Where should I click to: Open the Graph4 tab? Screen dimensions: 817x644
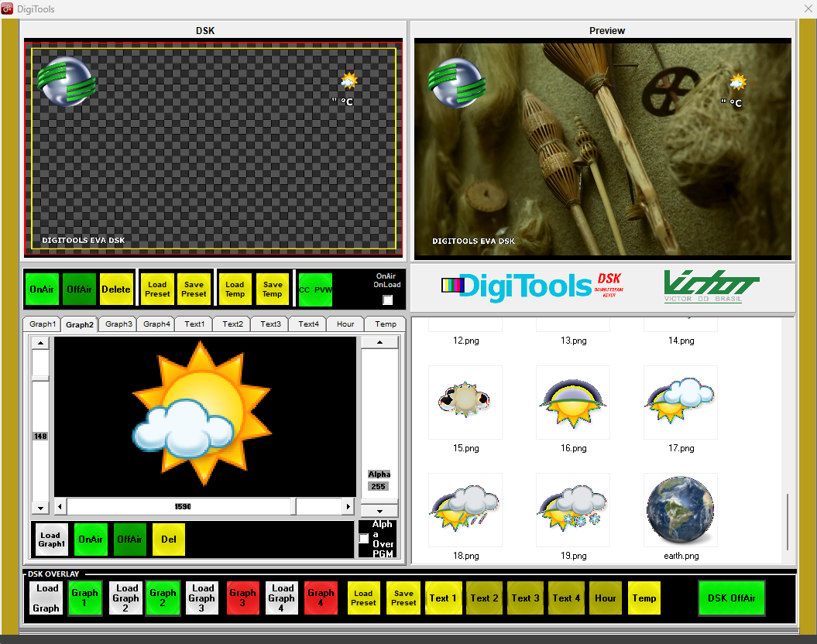tap(156, 324)
